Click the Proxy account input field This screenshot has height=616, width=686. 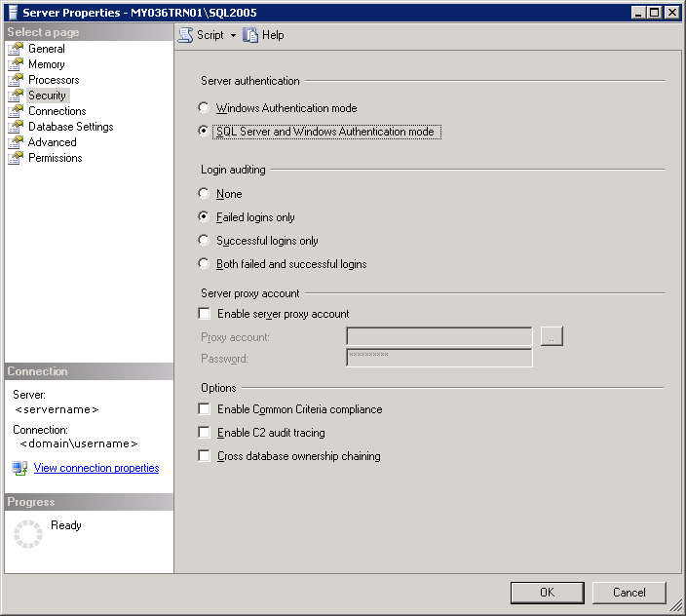439,336
